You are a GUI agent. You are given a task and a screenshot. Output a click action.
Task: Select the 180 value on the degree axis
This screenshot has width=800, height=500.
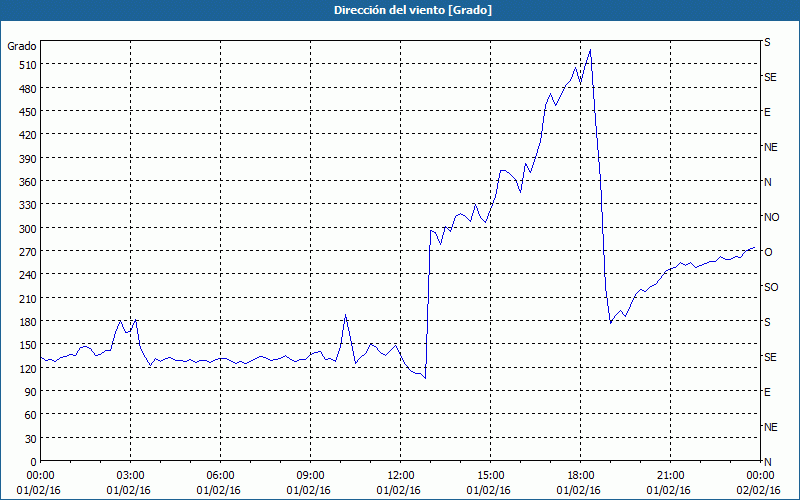(28, 322)
